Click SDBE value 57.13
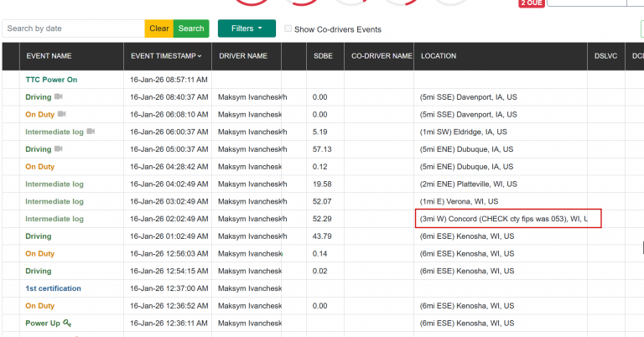 322,149
